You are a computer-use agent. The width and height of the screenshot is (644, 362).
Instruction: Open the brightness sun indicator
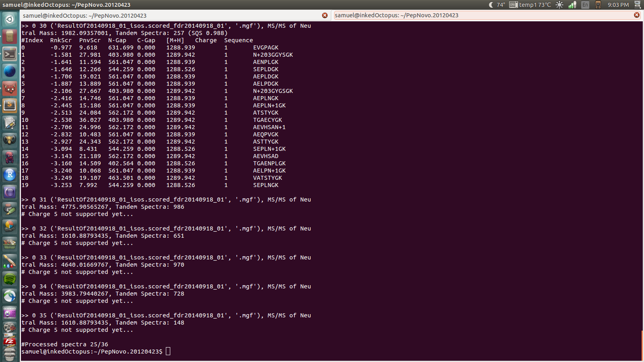pyautogui.click(x=559, y=5)
